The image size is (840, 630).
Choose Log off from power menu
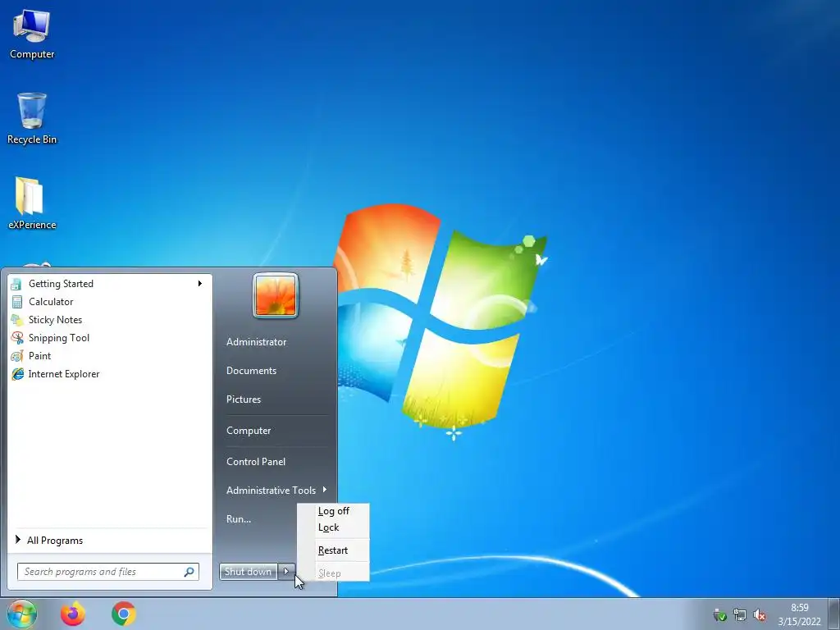(x=333, y=511)
